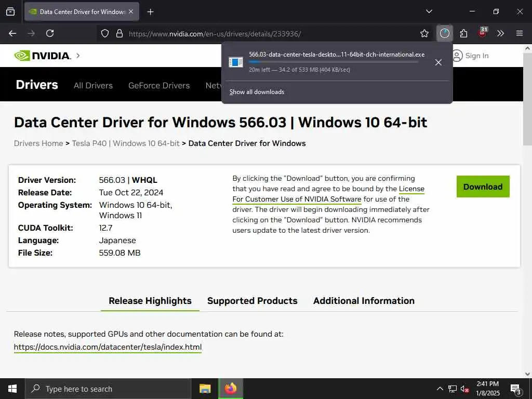Open the notification center icon
The width and height of the screenshot is (532, 399).
(x=515, y=389)
